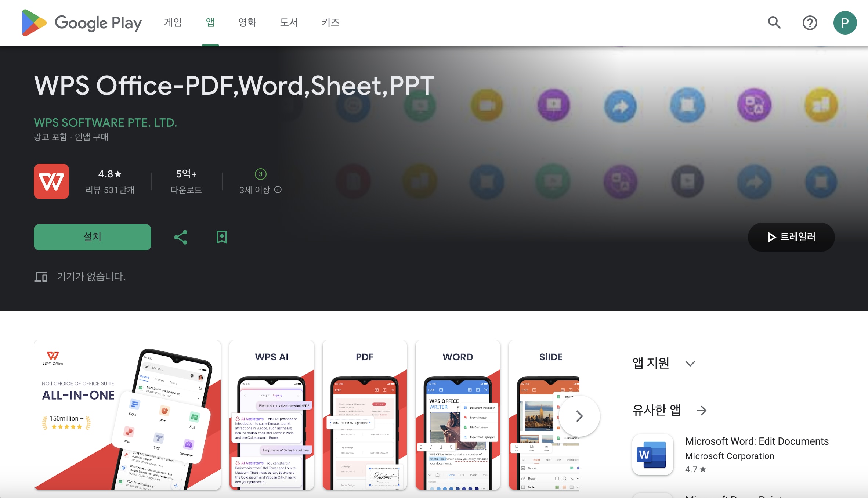Click the search icon in top navigation
Screen dimensions: 868x498
(x=774, y=23)
